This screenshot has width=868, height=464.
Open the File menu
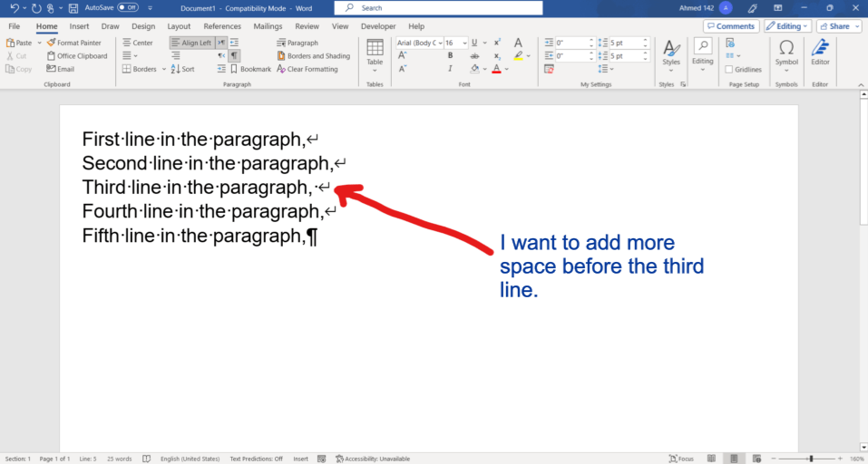(14, 26)
